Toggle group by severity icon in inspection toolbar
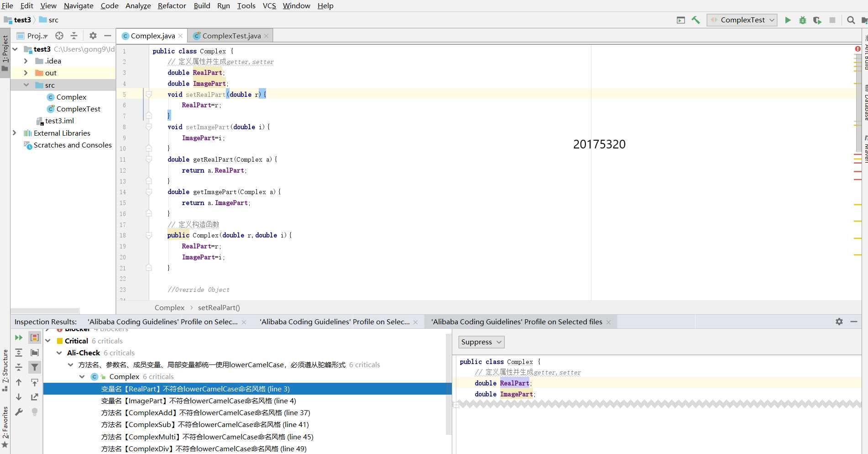The width and height of the screenshot is (868, 454). (x=35, y=338)
